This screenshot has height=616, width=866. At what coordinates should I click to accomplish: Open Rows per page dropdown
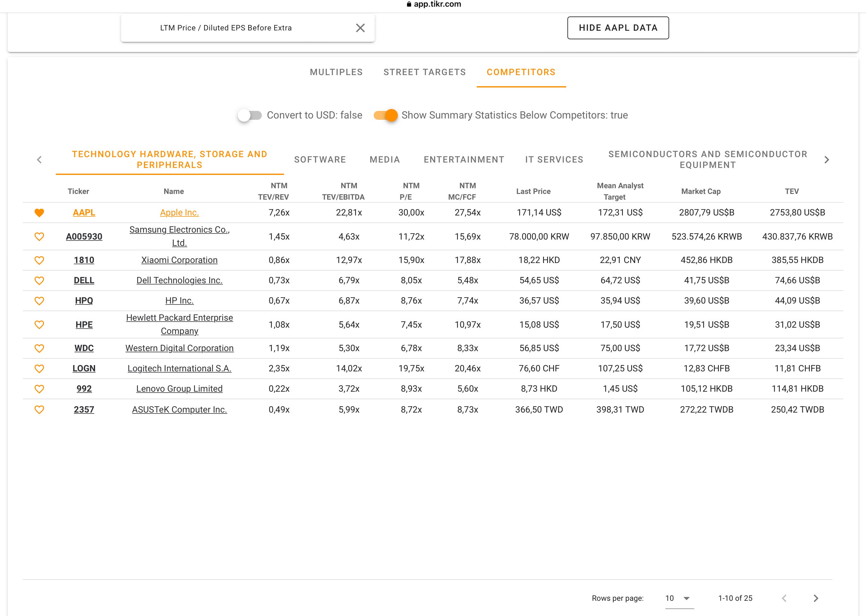[679, 598]
